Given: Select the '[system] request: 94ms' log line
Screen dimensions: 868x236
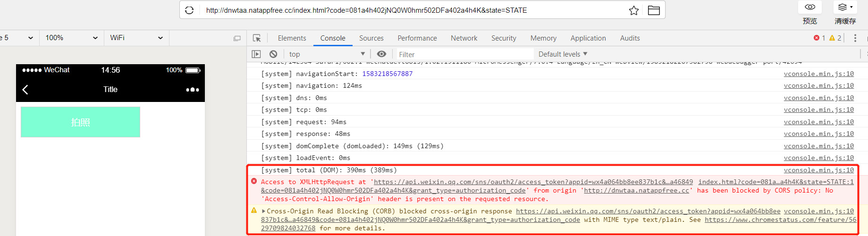Looking at the screenshot, I should pyautogui.click(x=303, y=122).
